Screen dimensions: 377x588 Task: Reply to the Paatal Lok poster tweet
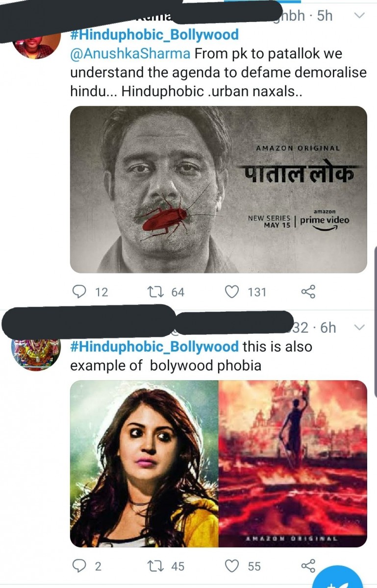point(79,292)
